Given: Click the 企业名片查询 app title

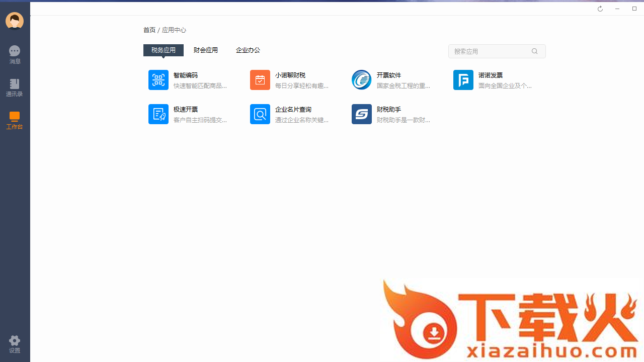Looking at the screenshot, I should [293, 110].
